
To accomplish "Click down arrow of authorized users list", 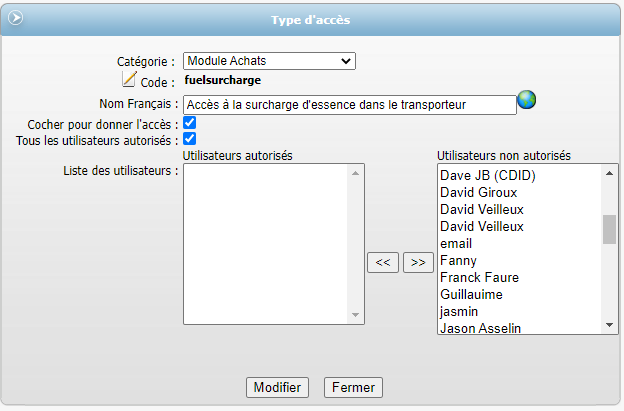I will [x=355, y=315].
